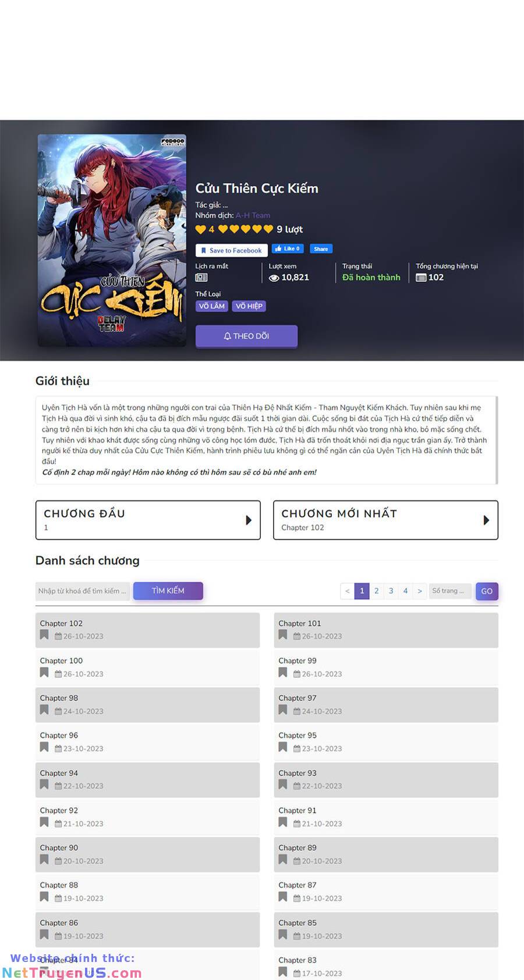Click the list icon beside total 102
The image size is (524, 980).
(x=421, y=278)
